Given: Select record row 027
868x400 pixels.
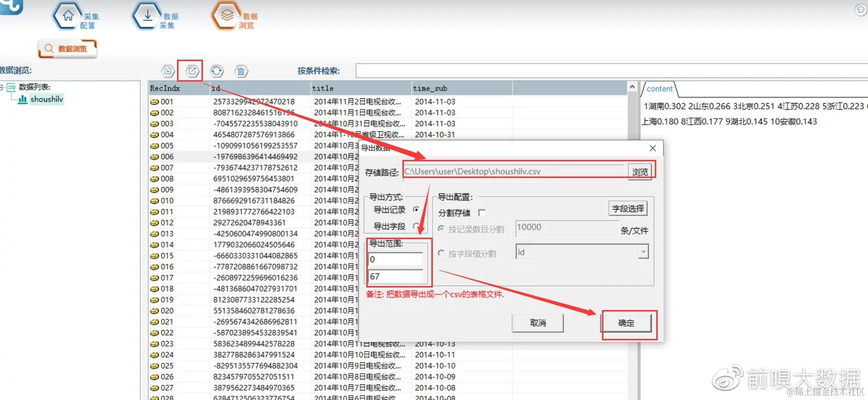Looking at the screenshot, I should pos(388,388).
